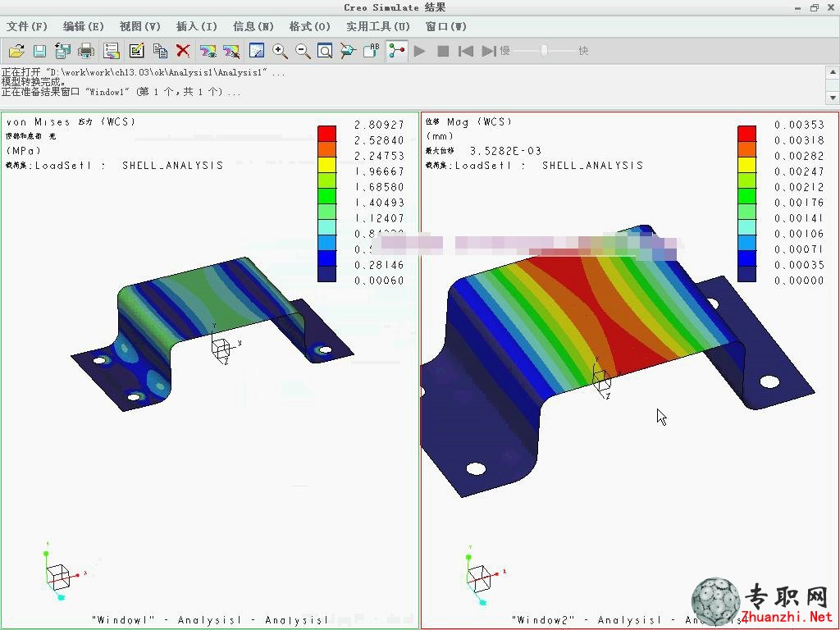Open the 格式(O) menu
The height and width of the screenshot is (630, 840).
[x=309, y=26]
